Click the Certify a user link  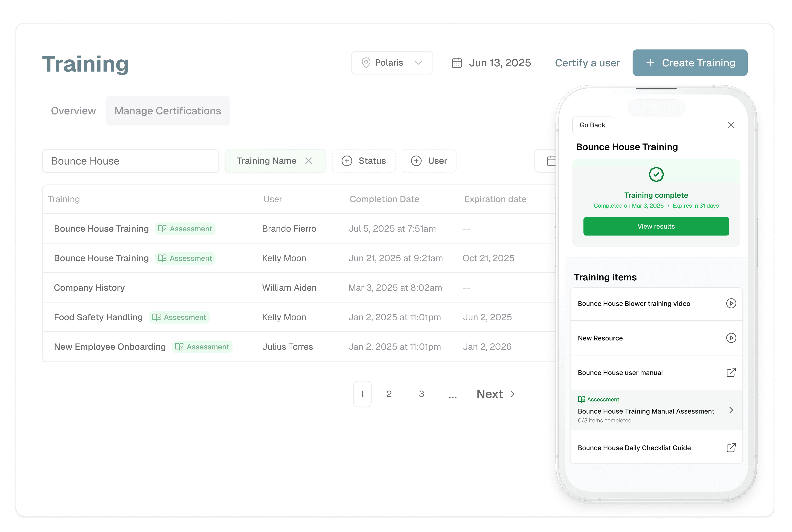587,63
